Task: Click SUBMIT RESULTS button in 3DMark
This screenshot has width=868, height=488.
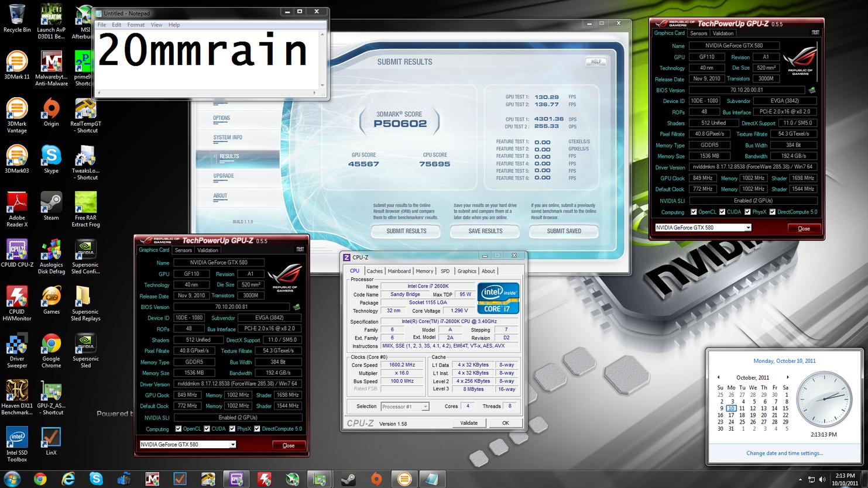Action: point(406,231)
